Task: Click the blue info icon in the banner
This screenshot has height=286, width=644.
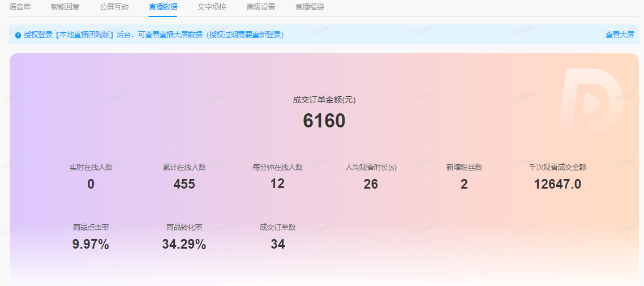Action: pyautogui.click(x=18, y=35)
